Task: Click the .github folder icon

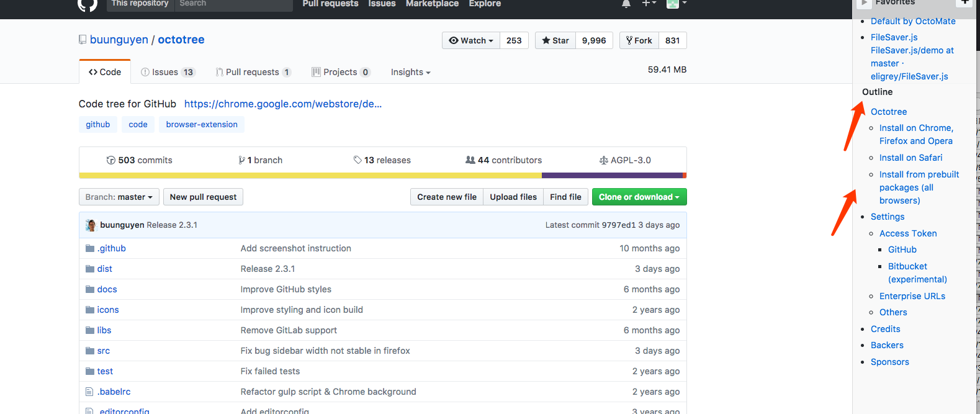Action: coord(90,248)
